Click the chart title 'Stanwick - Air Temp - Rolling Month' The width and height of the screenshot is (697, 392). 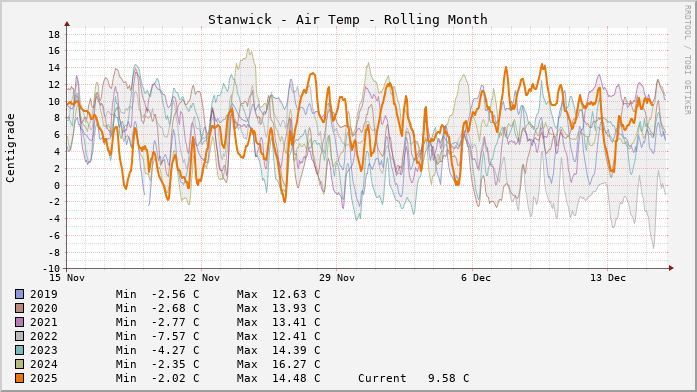pyautogui.click(x=348, y=20)
